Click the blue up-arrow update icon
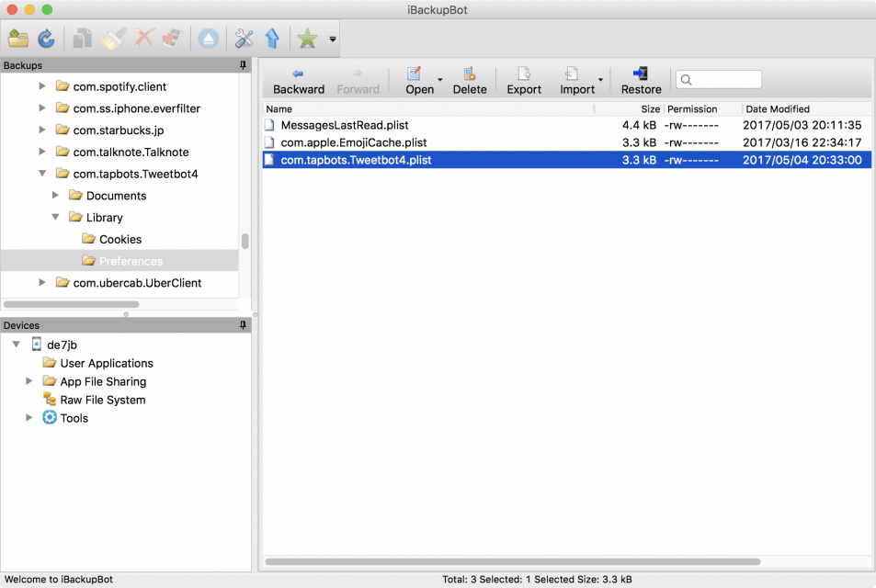Viewport: 876px width, 588px height. (x=272, y=39)
